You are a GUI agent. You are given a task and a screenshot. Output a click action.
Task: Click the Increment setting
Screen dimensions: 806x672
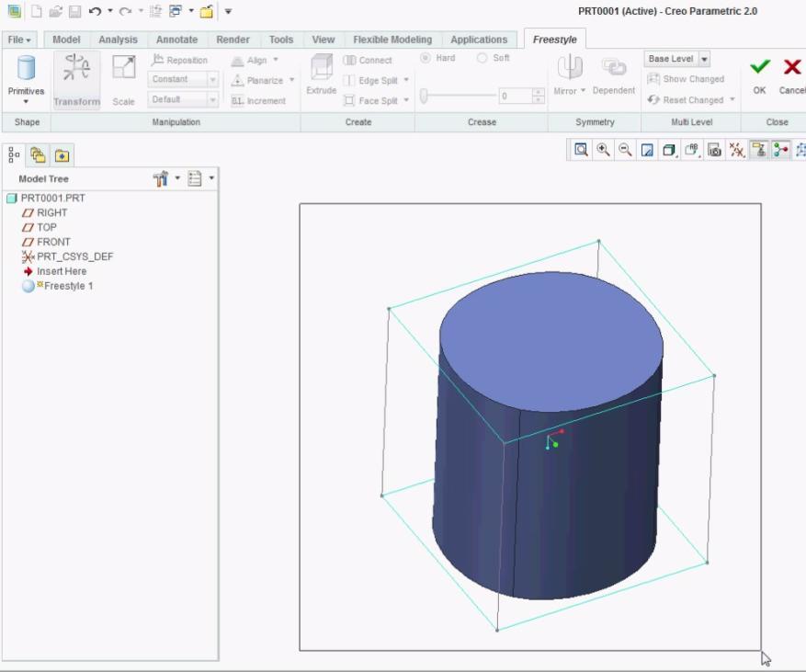pos(258,101)
